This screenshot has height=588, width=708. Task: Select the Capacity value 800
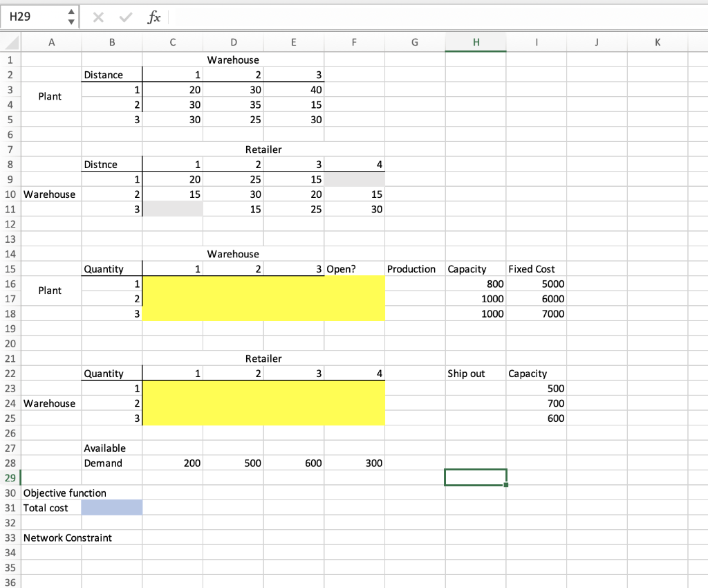point(475,284)
